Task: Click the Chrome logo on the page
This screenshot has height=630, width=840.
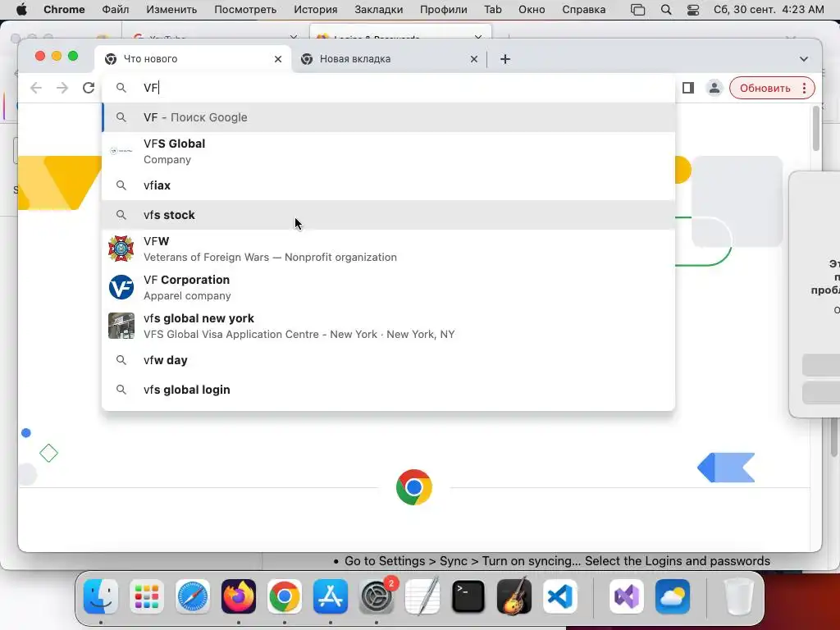Action: coord(413,487)
